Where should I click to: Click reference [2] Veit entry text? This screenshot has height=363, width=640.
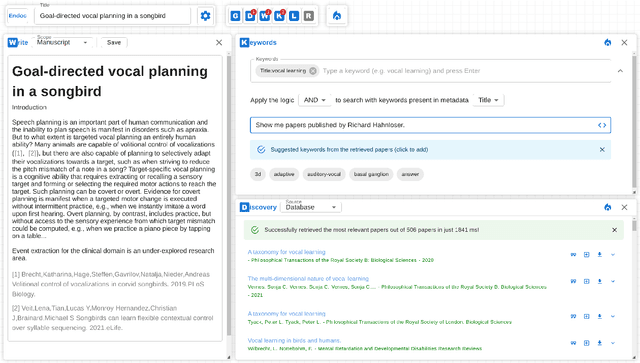click(112, 318)
